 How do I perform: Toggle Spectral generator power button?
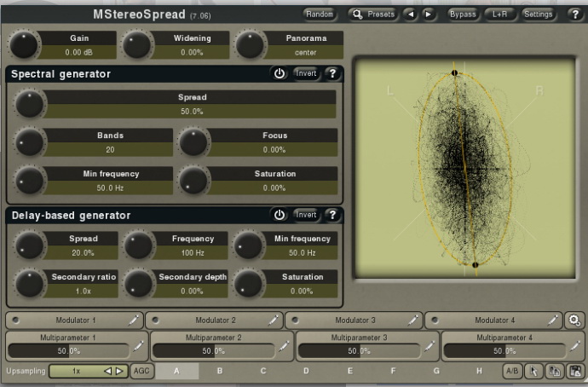point(280,73)
